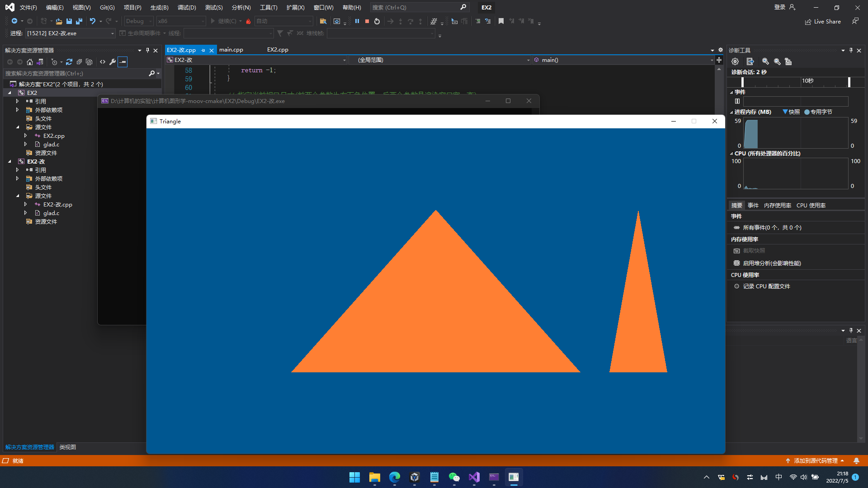Enable Record CPU Profile radio button

click(x=736, y=286)
